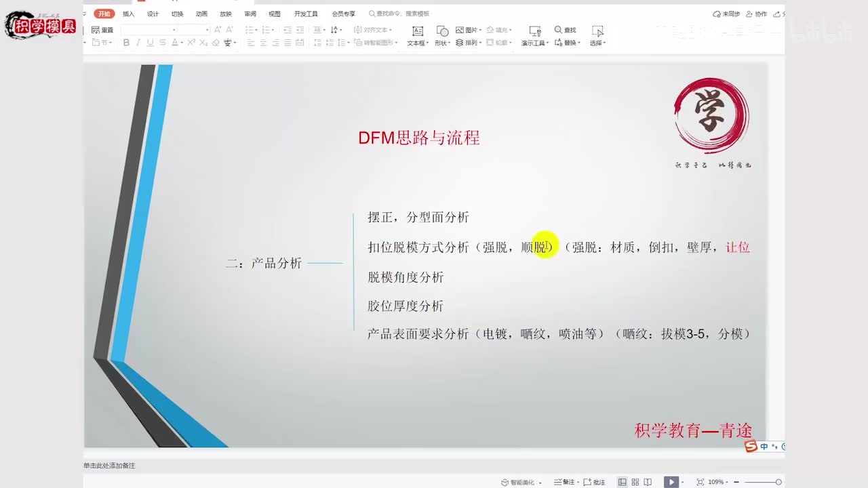Open the Slide Show (放映) tab
Viewport: 868px width, 488px height.
tap(226, 14)
